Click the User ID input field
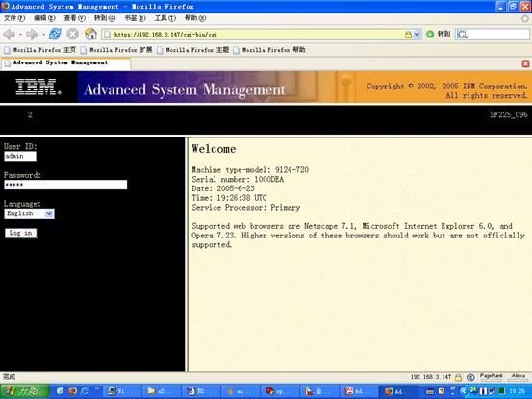Screen dimensions: 532x399 pyautogui.click(x=20, y=156)
